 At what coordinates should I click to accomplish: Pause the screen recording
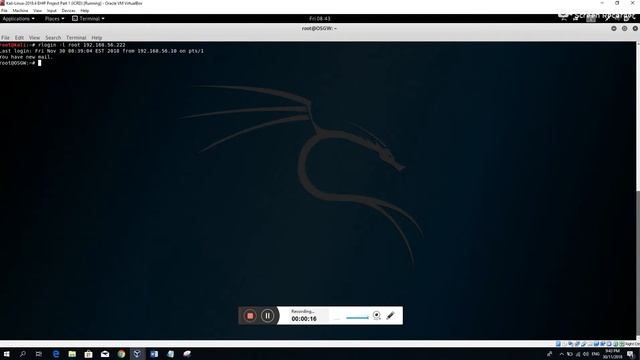[x=267, y=316]
